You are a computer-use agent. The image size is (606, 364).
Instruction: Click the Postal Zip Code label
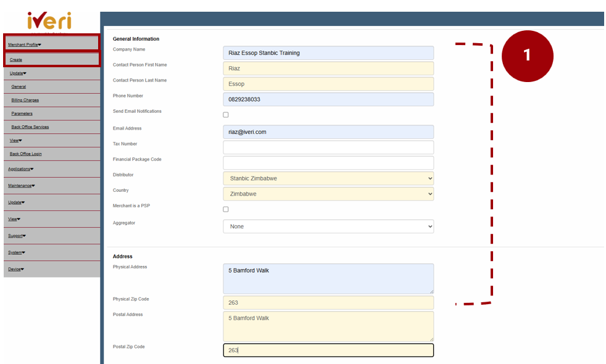pos(129,347)
